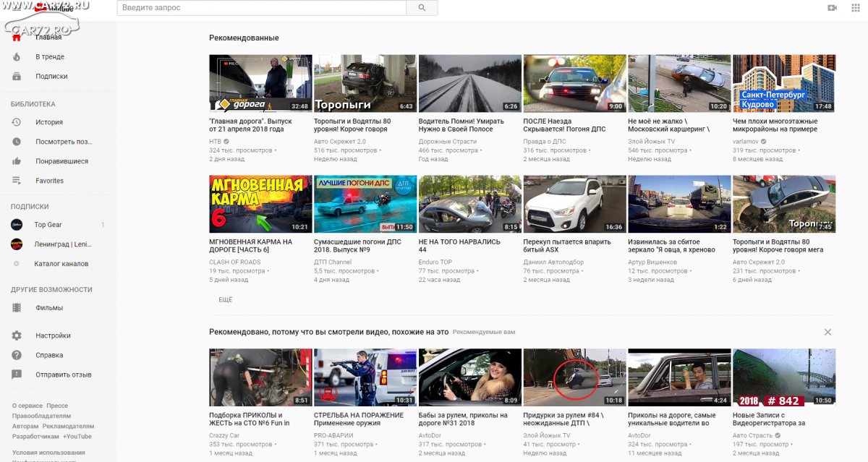
Task: Open title Перекуп пытается впарить битый ASX
Action: [x=566, y=247]
